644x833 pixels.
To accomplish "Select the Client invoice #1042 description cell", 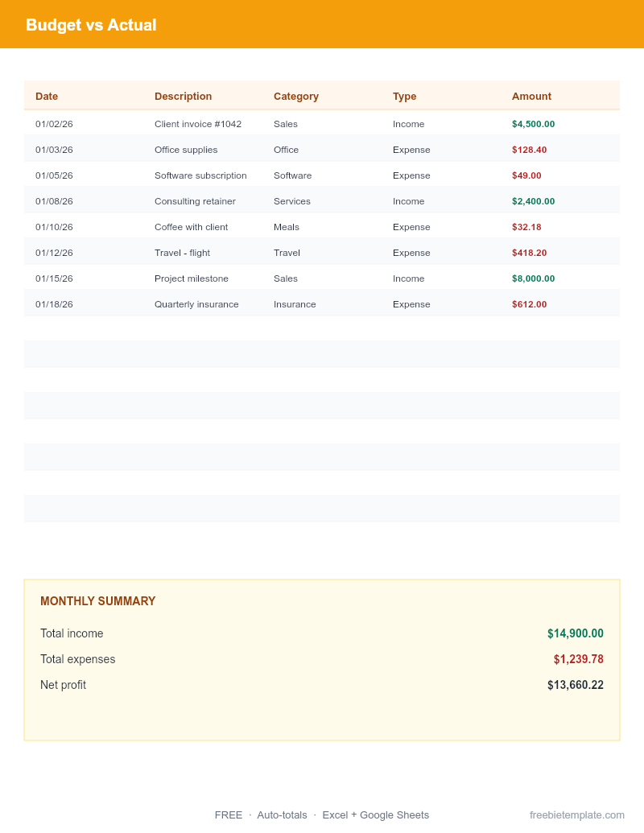I will pyautogui.click(x=198, y=124).
